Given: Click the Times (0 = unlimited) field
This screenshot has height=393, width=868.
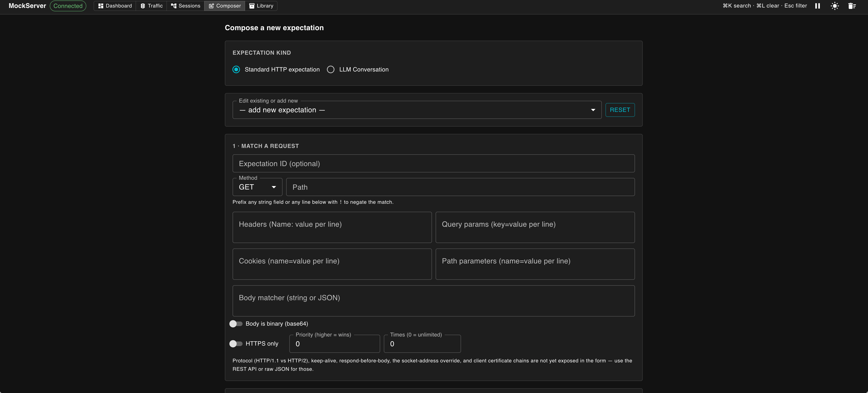Looking at the screenshot, I should tap(422, 344).
